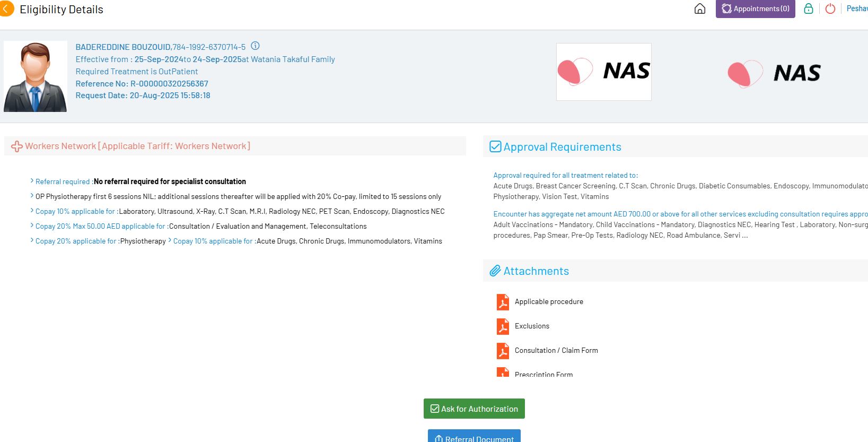This screenshot has width=868, height=442.
Task: Open the Applicable procedure attachment
Action: pyautogui.click(x=549, y=301)
